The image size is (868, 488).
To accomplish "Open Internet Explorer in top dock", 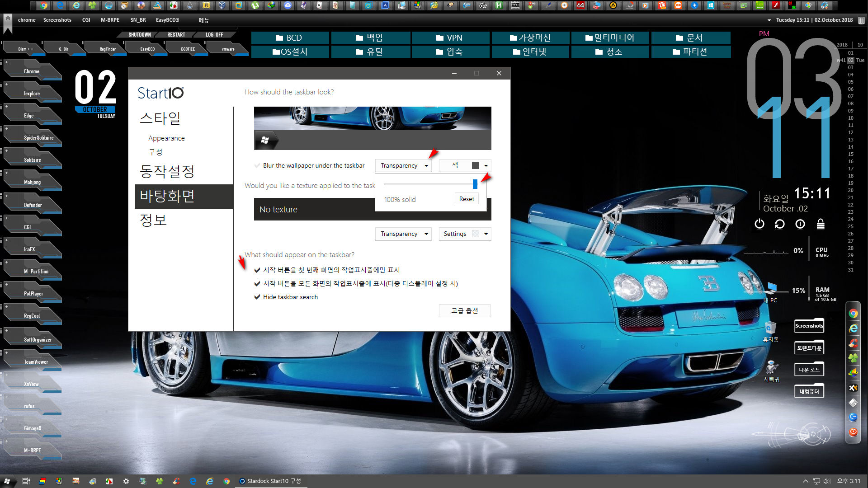I will pos(76,5).
